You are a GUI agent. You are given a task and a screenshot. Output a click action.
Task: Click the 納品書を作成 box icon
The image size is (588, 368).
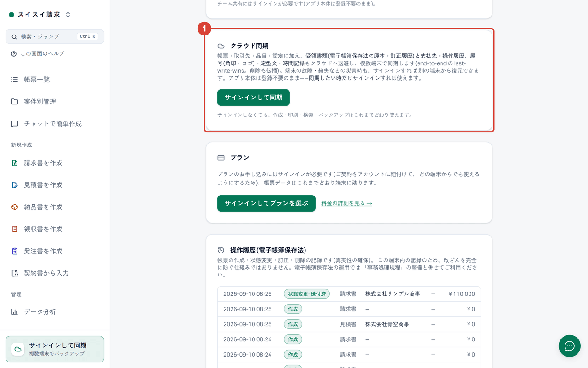click(x=15, y=207)
